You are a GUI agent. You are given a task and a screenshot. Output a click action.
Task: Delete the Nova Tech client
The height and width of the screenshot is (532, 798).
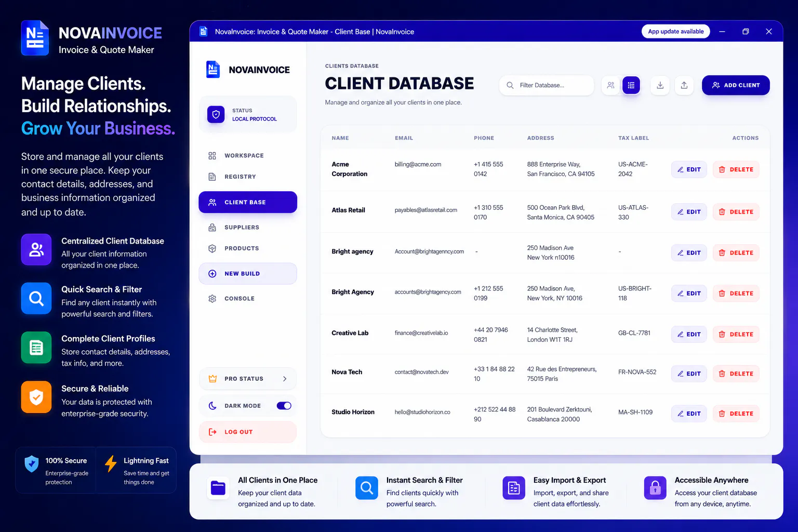(736, 374)
